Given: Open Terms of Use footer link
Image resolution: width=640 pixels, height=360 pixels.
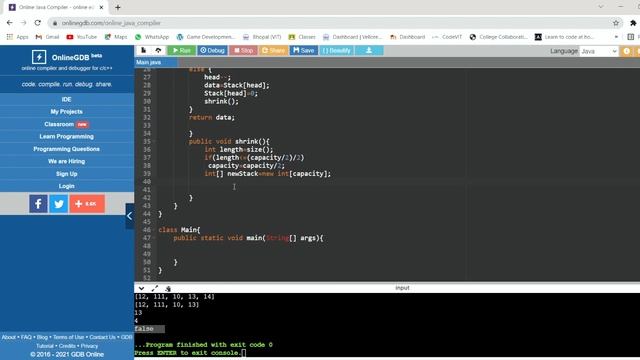Looking at the screenshot, I should (x=68, y=337).
